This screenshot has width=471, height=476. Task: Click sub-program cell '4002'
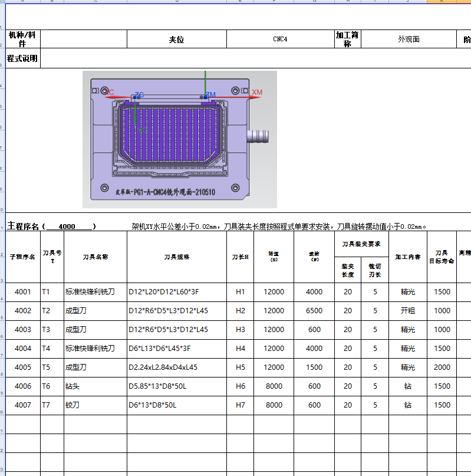tap(23, 311)
